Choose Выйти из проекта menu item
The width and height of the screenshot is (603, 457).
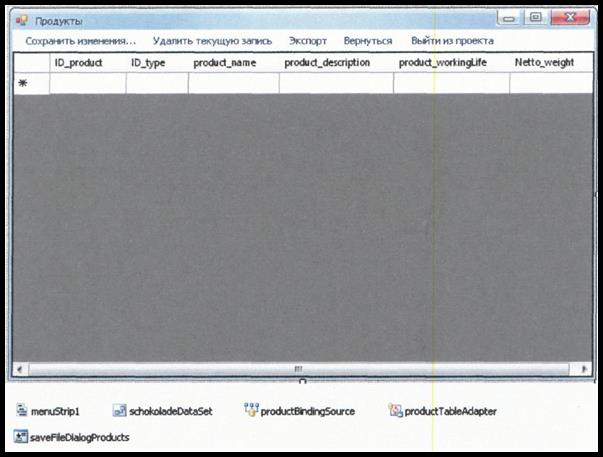452,41
